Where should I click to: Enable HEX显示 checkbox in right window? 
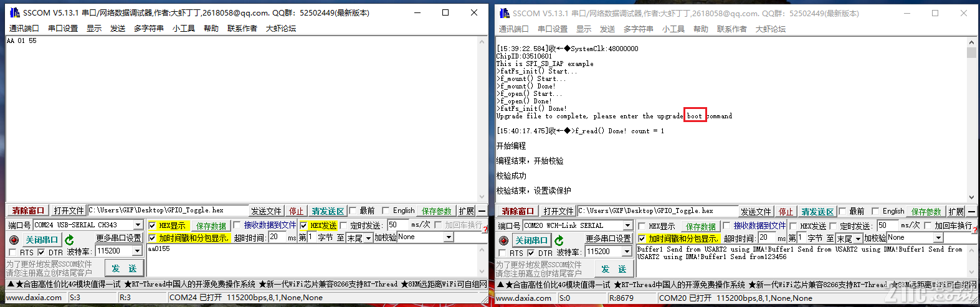pos(642,226)
